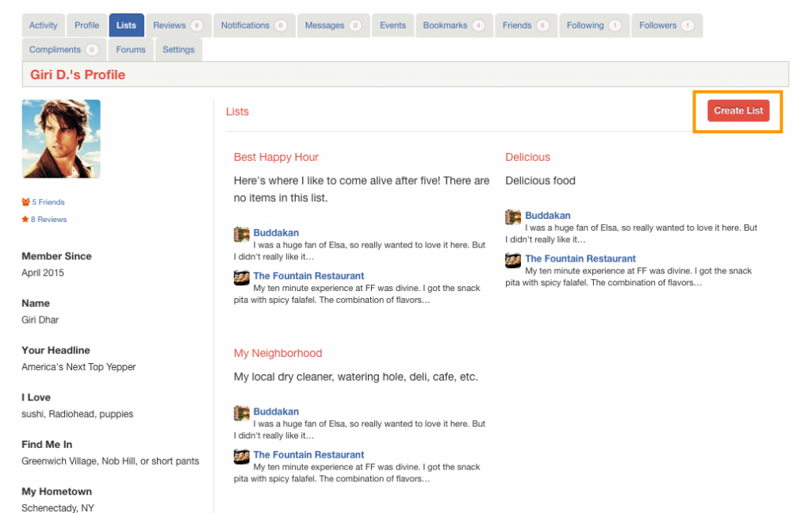Click the Following count badge
The width and height of the screenshot is (812, 513).
pos(615,25)
